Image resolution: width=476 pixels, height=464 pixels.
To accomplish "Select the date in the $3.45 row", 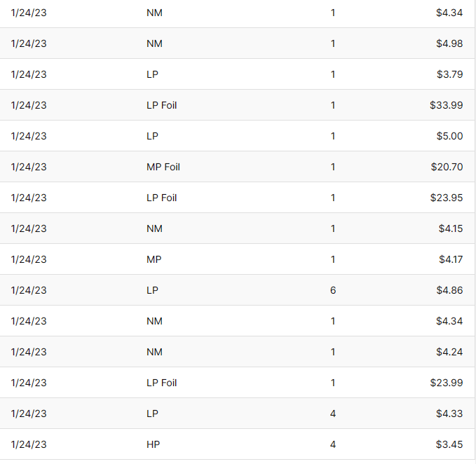I will click(x=29, y=444).
